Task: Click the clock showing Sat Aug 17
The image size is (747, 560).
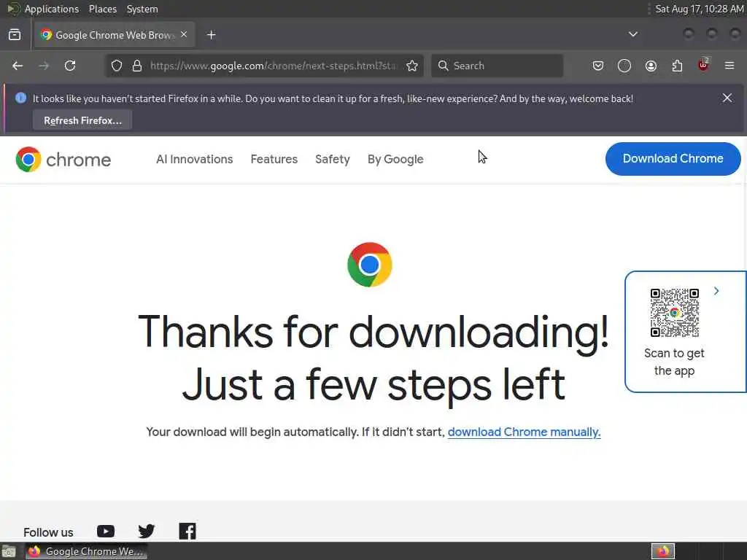Action: [x=699, y=9]
